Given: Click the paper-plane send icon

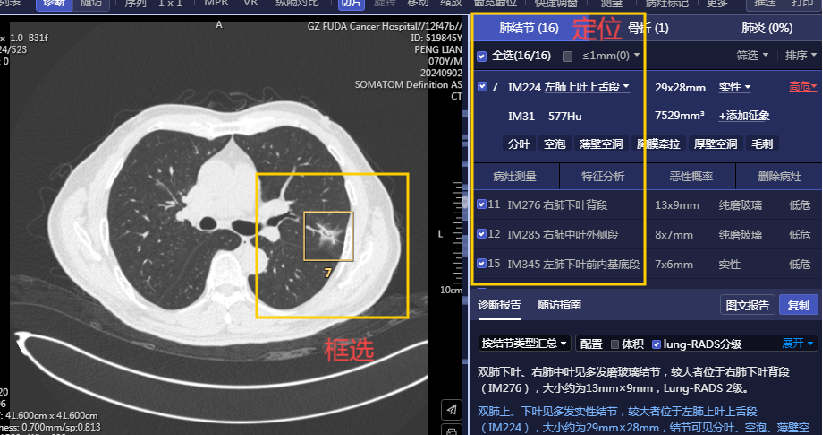Looking at the screenshot, I should click(x=453, y=412).
